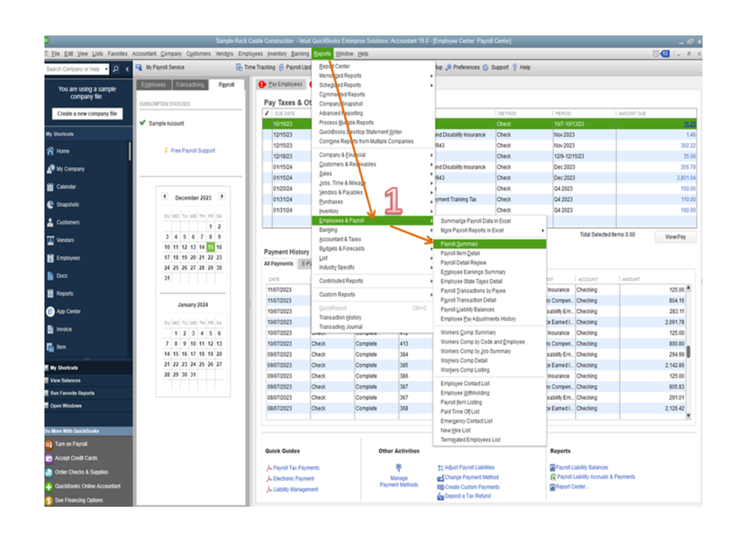This screenshot has width=747, height=560.
Task: Open Support in the toolbar
Action: 496,67
